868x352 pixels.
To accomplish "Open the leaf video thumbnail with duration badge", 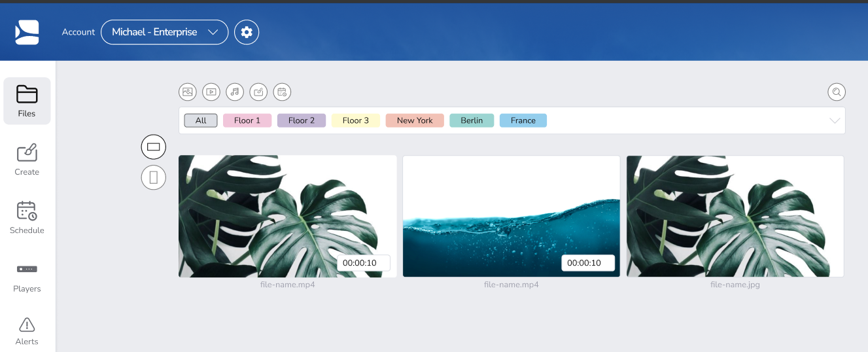I will point(288,216).
